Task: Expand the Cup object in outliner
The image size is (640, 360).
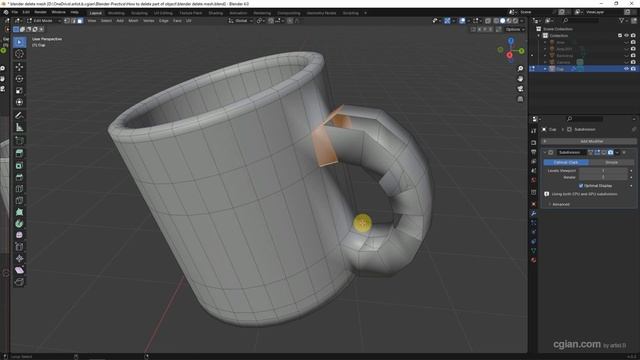Action: click(x=545, y=69)
